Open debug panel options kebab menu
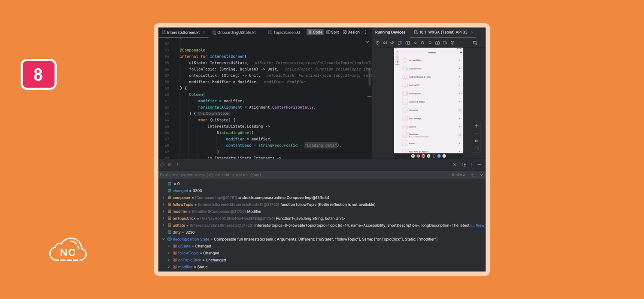 click(472, 165)
